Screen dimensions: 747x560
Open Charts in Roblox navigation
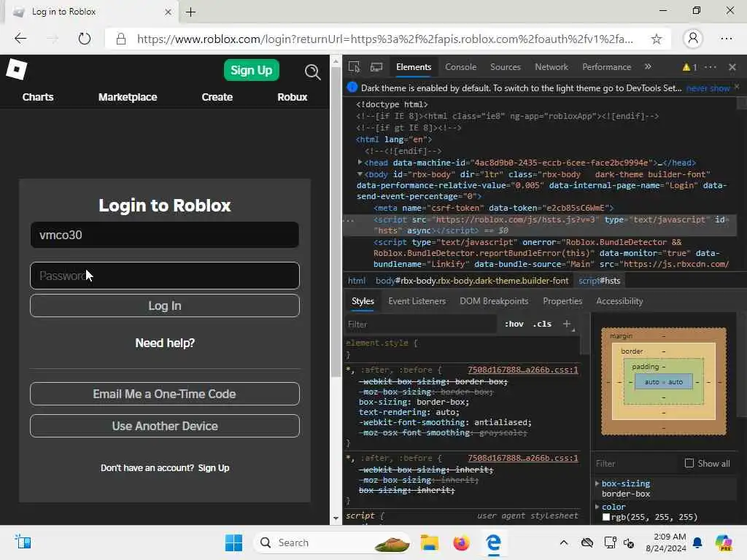(38, 97)
